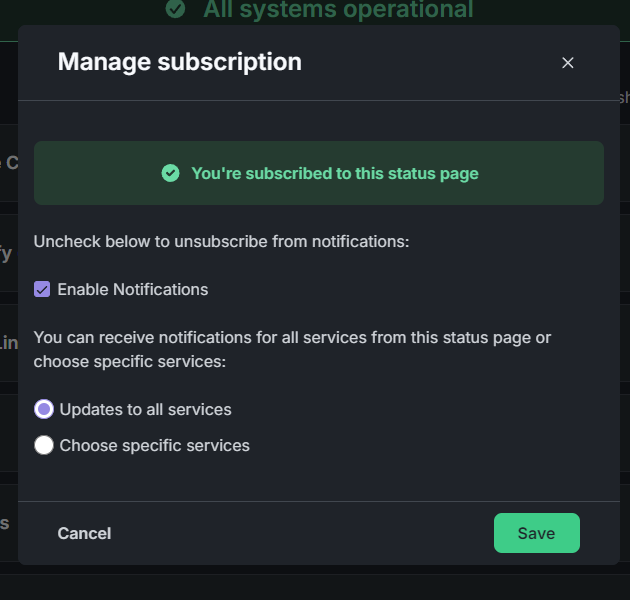Click the "Uncheck below to unsubscribe" instruction text

point(222,242)
